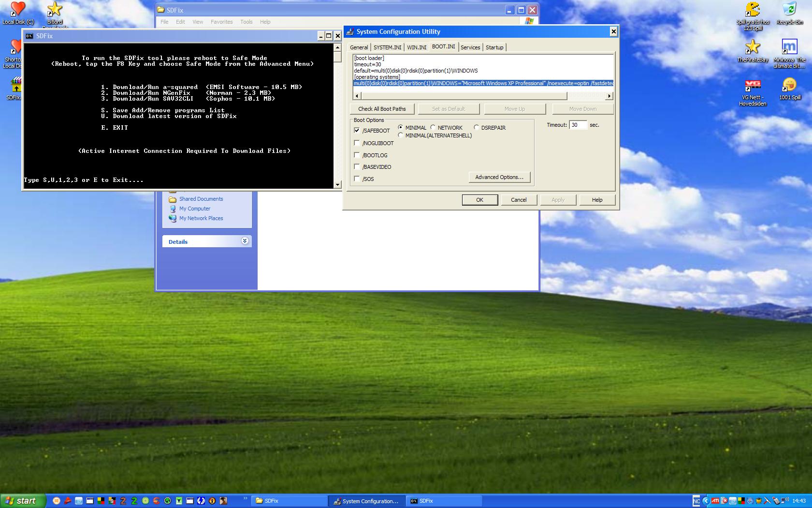Switch to the General tab

(x=359, y=47)
